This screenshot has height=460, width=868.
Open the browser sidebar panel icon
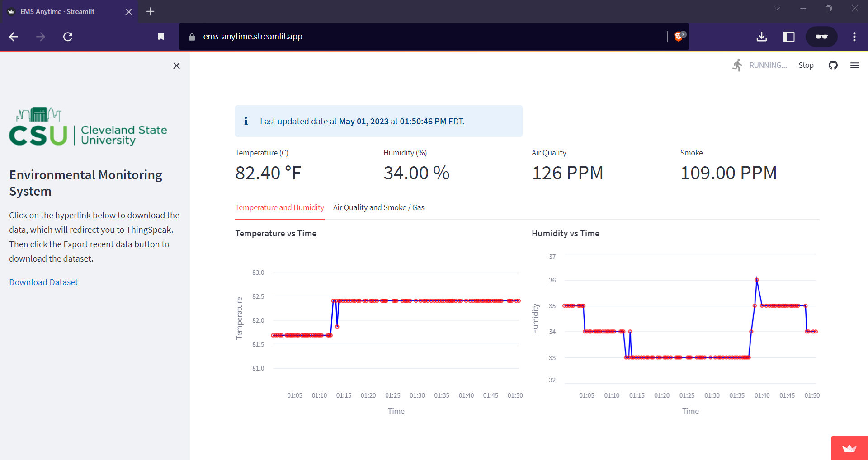(x=788, y=37)
